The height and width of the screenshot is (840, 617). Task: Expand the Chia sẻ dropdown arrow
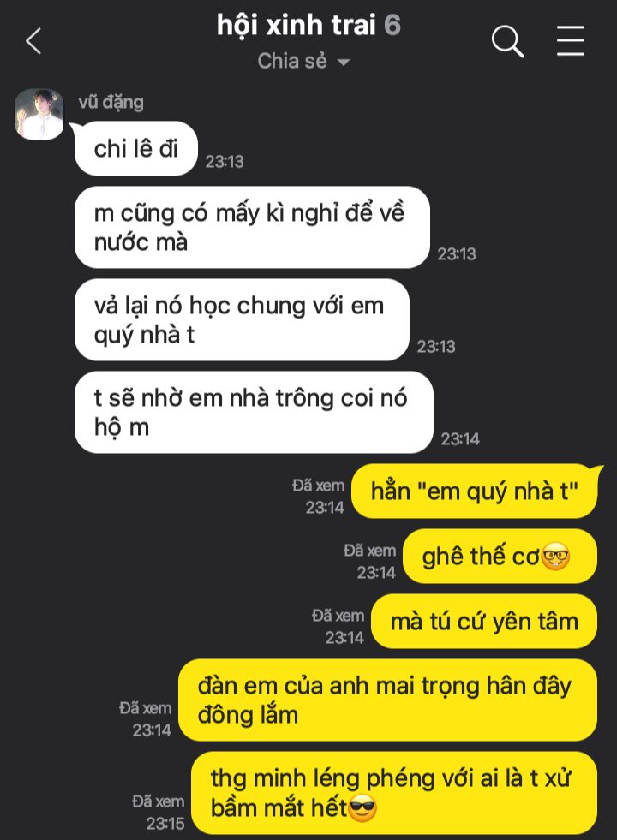pos(343,63)
